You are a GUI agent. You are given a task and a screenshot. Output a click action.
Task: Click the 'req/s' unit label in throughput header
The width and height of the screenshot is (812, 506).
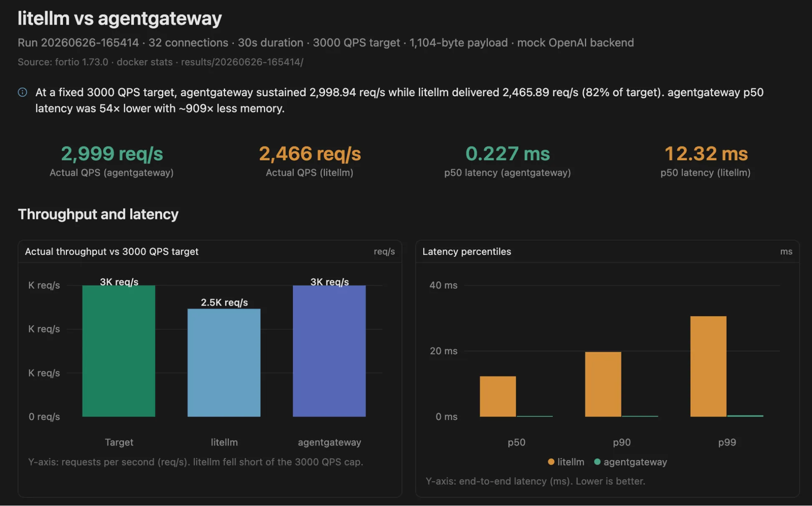[384, 252]
